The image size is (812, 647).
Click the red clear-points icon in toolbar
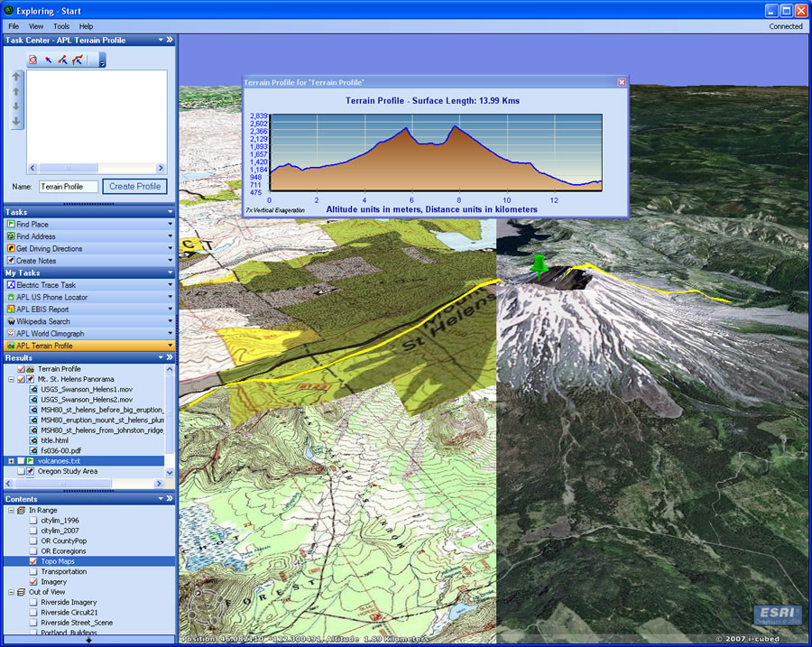click(32, 60)
